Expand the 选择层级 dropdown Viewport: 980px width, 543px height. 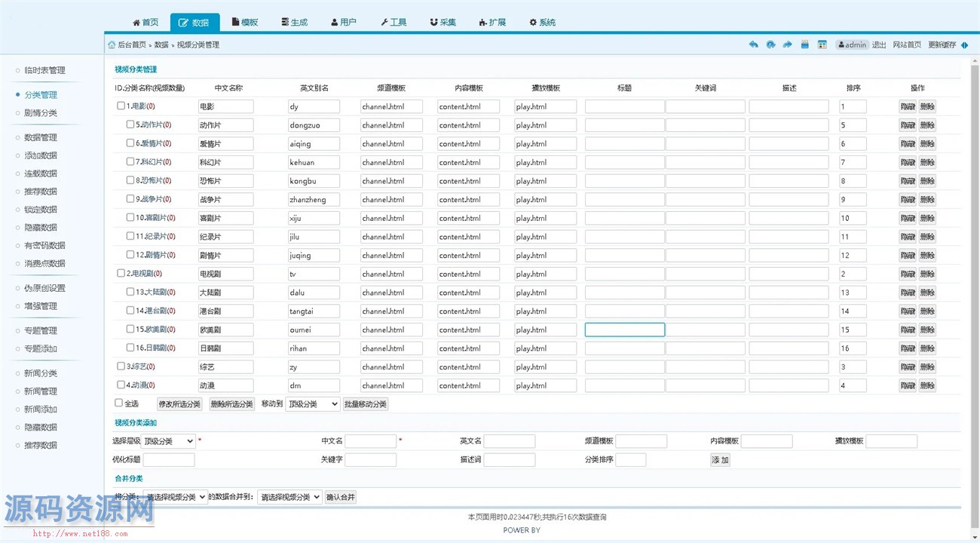click(169, 441)
